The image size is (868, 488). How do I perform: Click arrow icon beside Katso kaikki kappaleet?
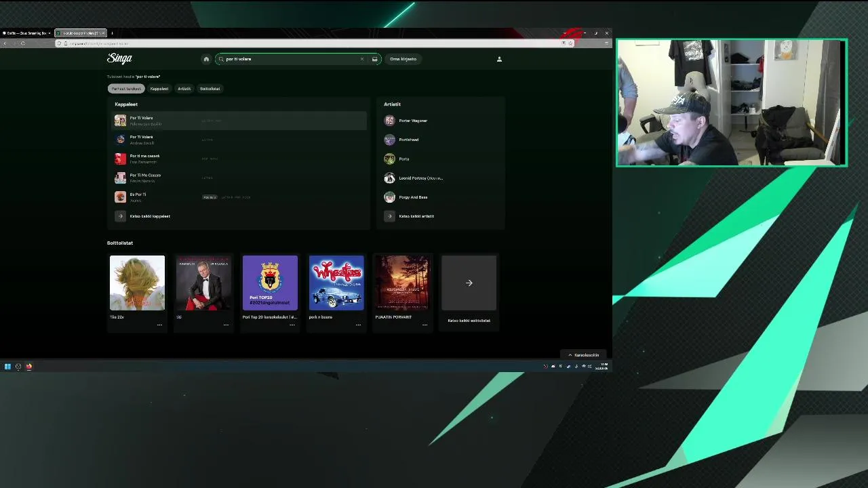[x=120, y=216]
